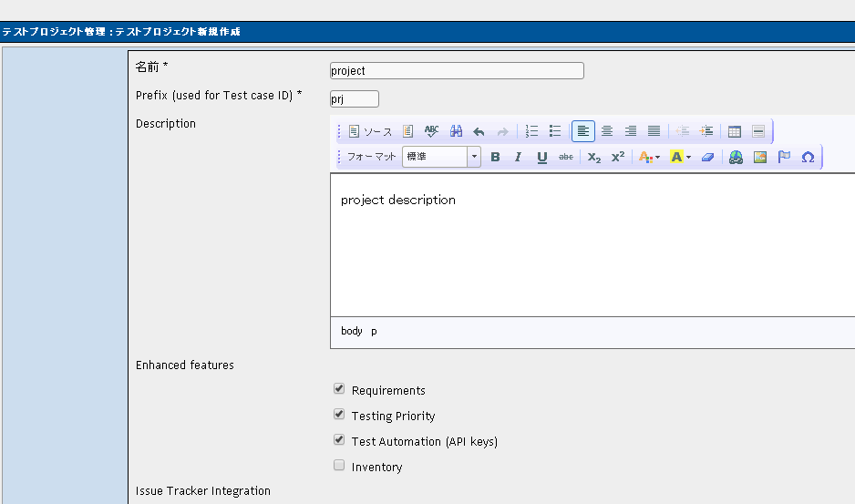The image size is (855, 504).
Task: Insert an anchor with the flag icon
Action: (x=784, y=157)
